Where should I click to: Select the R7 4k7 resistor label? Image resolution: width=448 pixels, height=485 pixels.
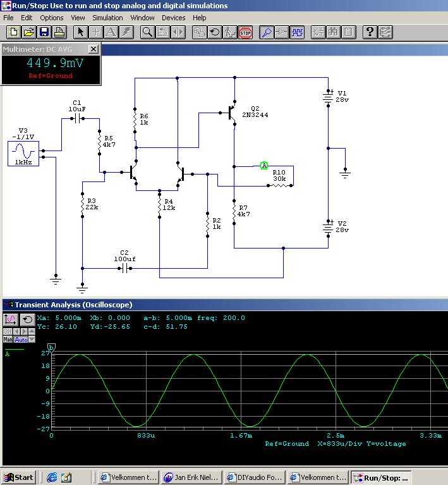tap(244, 211)
